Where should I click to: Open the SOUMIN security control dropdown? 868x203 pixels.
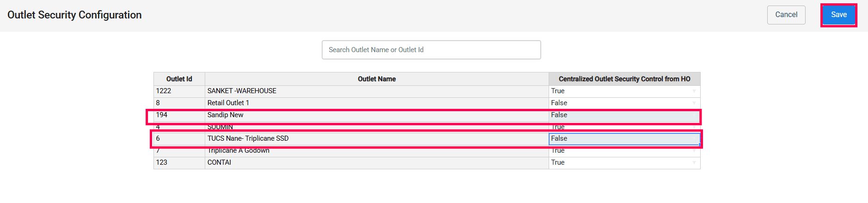point(624,127)
